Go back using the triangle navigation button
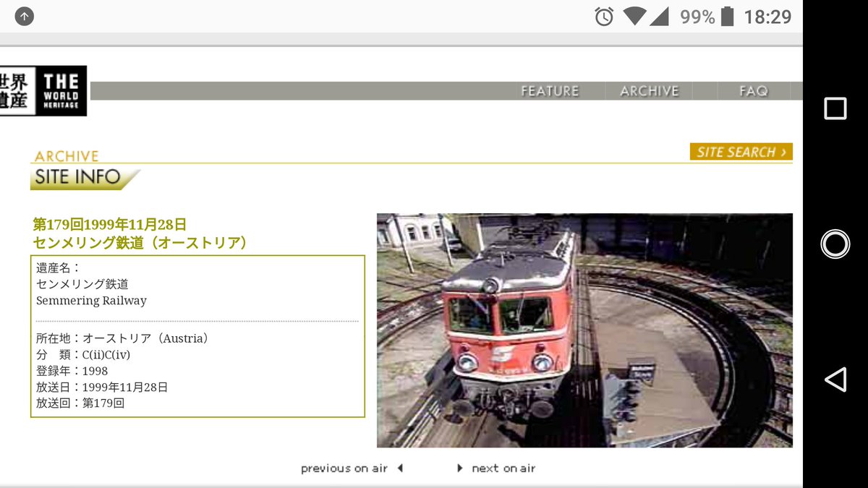 pyautogui.click(x=835, y=378)
